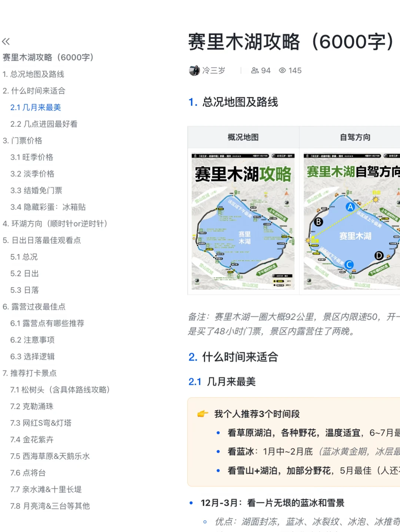Jump to 7.8 月亮湾&三台等其他 entry
This screenshot has width=400, height=532.
point(50,506)
